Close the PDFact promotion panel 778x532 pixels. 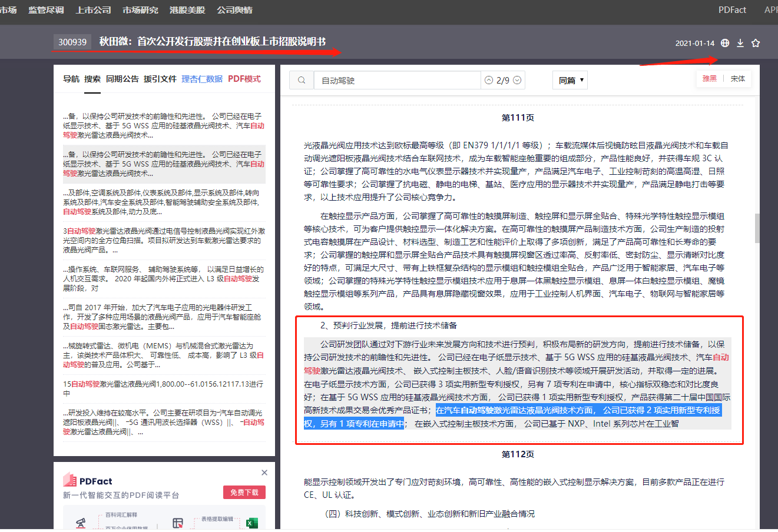[264, 473]
